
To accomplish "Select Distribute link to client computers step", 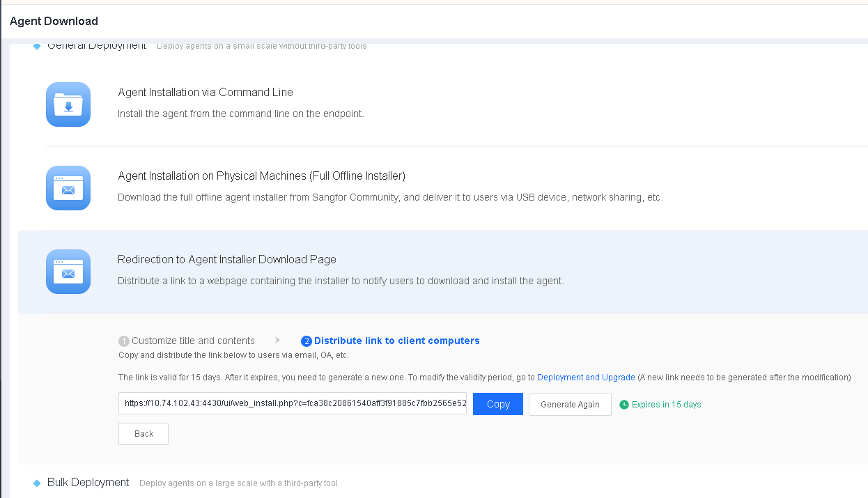I will click(396, 341).
